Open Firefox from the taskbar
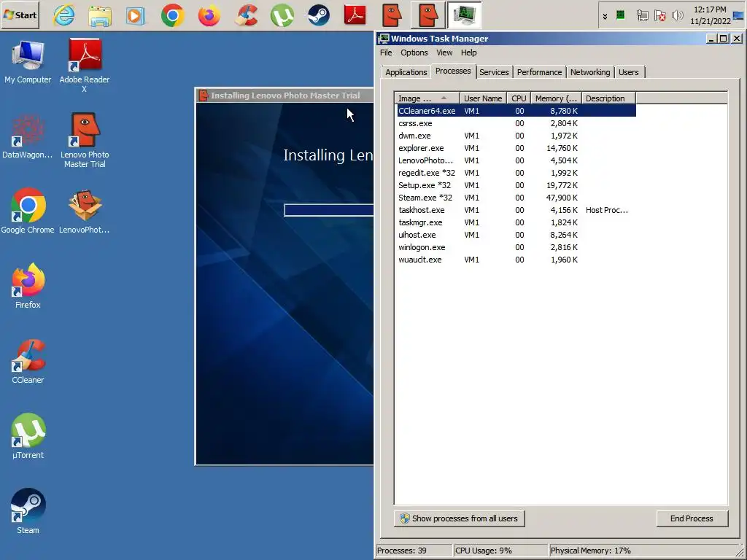This screenshot has width=747, height=560. [209, 15]
